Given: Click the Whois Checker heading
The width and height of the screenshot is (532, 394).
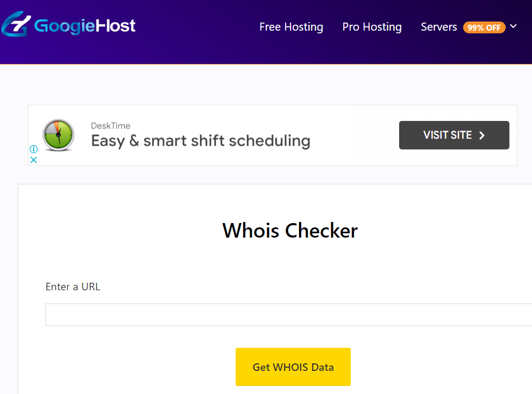Looking at the screenshot, I should point(290,231).
